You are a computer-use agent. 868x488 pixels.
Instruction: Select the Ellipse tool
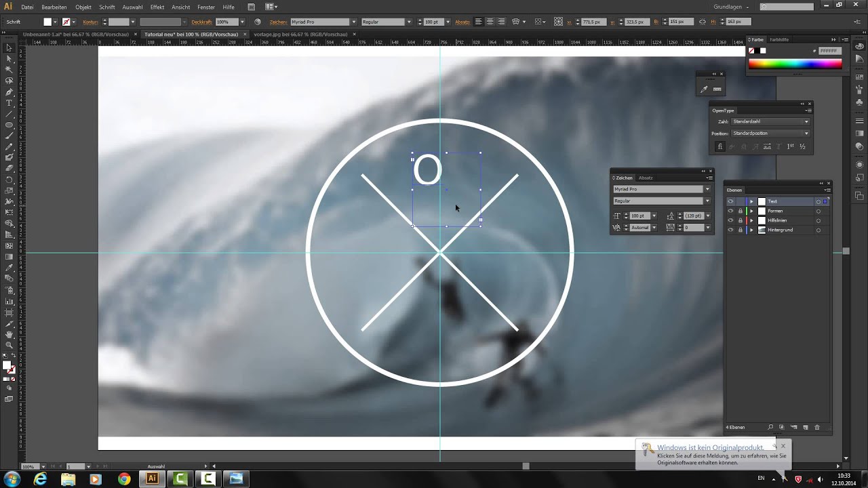point(9,125)
